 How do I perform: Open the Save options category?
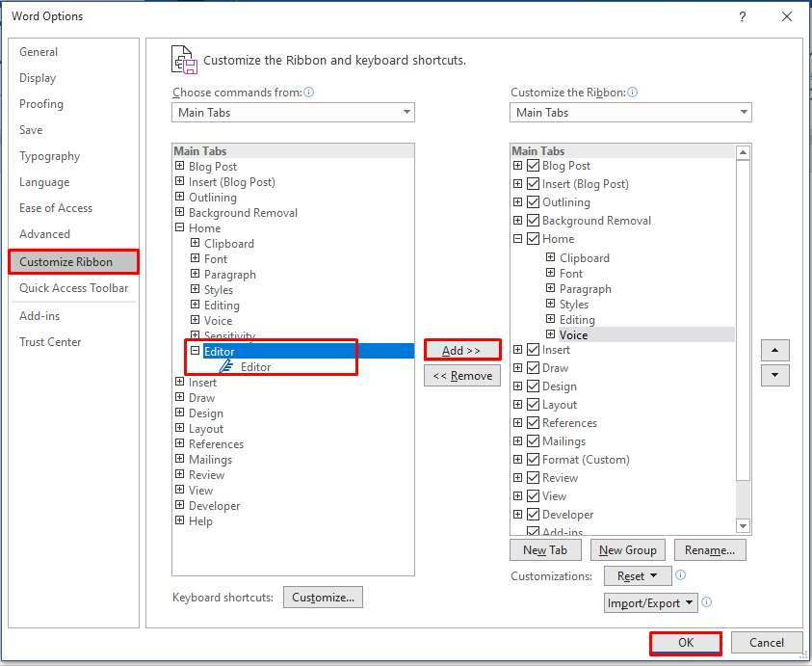[31, 129]
